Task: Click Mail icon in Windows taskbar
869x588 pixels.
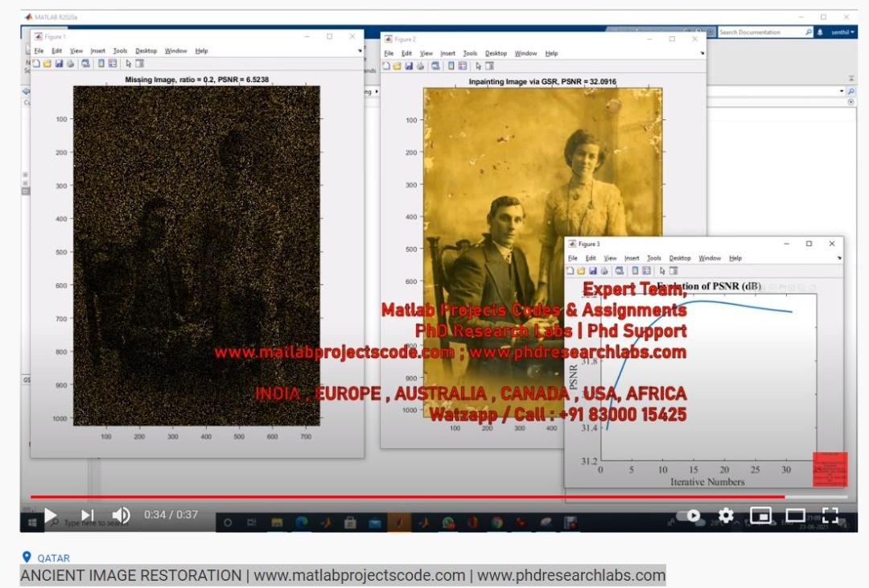Action: pyautogui.click(x=375, y=522)
